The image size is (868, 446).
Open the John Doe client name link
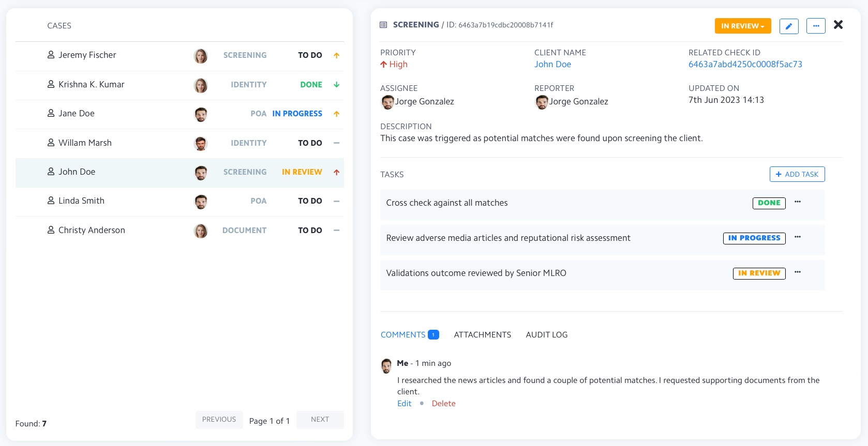552,65
